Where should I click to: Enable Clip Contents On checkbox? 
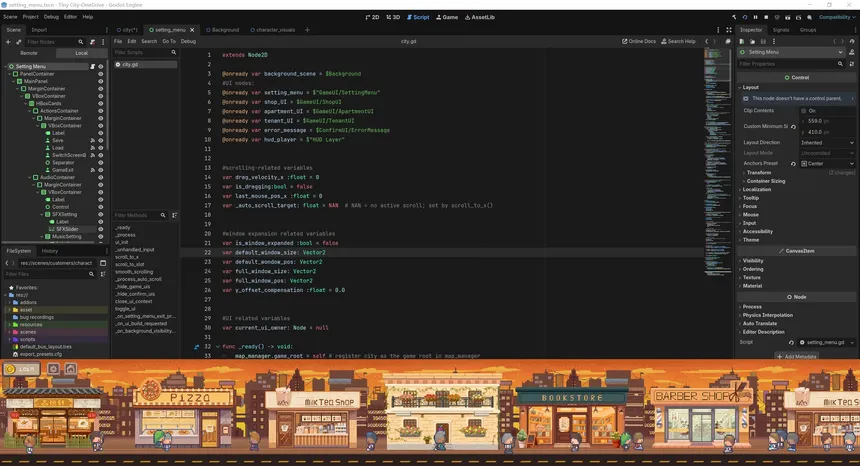click(x=804, y=111)
